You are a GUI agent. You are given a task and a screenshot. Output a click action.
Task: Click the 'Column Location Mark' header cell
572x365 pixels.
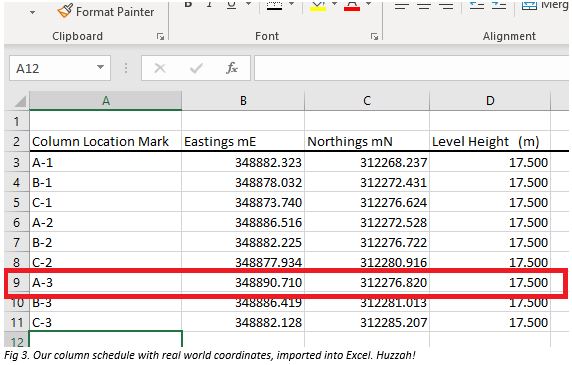(x=105, y=141)
